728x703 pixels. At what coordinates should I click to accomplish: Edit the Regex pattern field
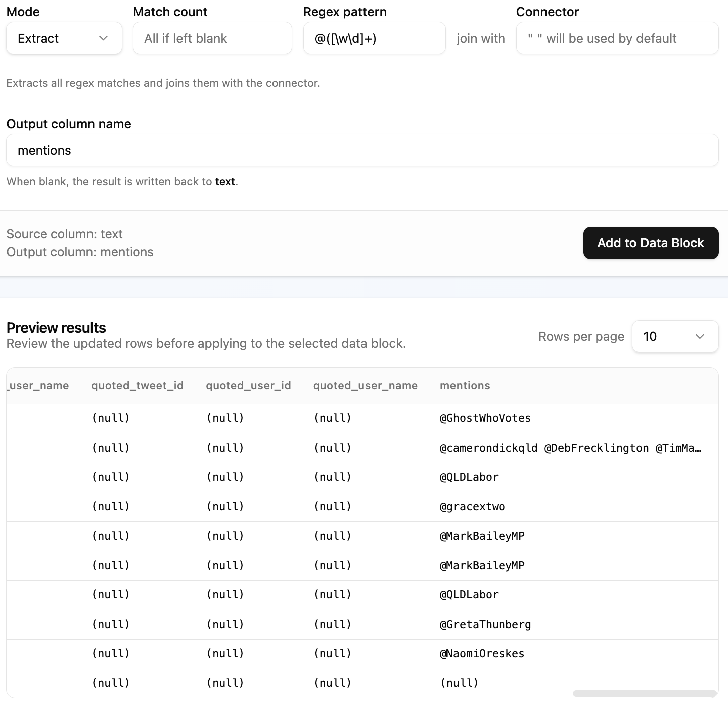[374, 38]
